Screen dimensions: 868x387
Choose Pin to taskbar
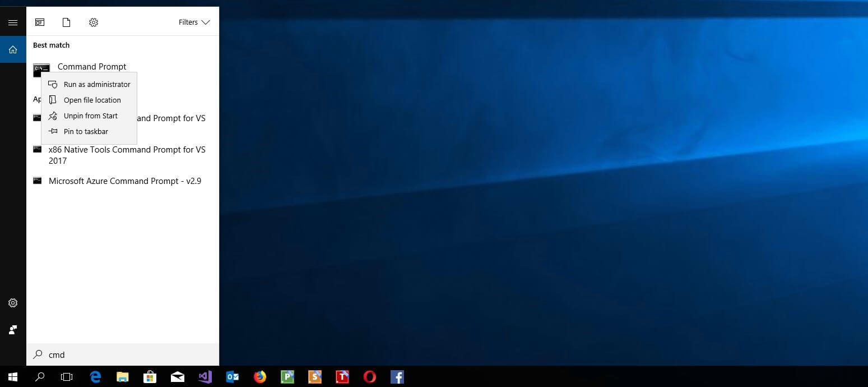(x=89, y=131)
